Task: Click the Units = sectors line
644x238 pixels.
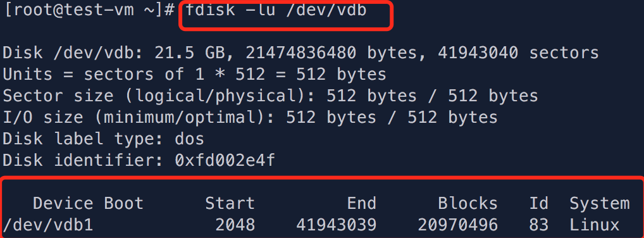Action: [x=194, y=75]
